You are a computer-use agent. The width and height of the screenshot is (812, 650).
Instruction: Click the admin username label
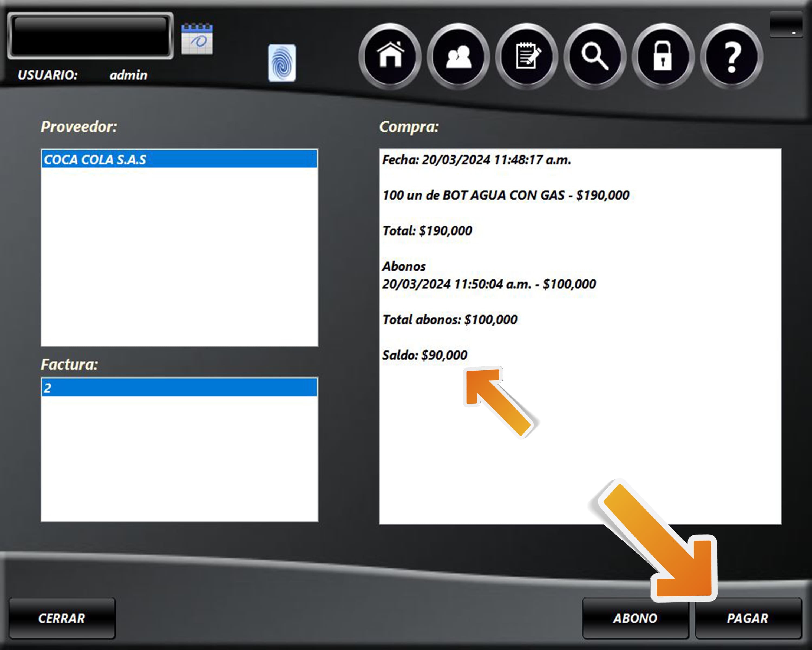[x=128, y=75]
